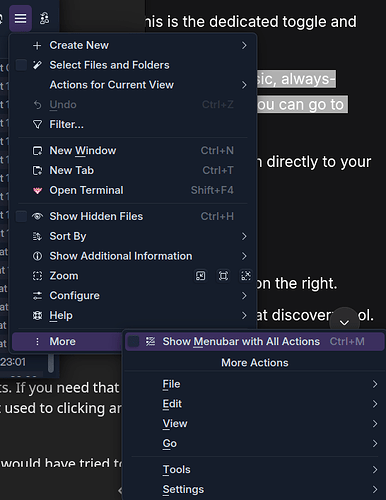Open the Tools submenu
The height and width of the screenshot is (500, 386).
255,470
